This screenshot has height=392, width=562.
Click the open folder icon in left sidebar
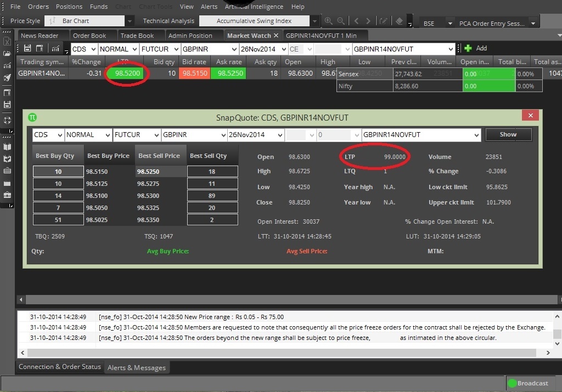point(7,54)
